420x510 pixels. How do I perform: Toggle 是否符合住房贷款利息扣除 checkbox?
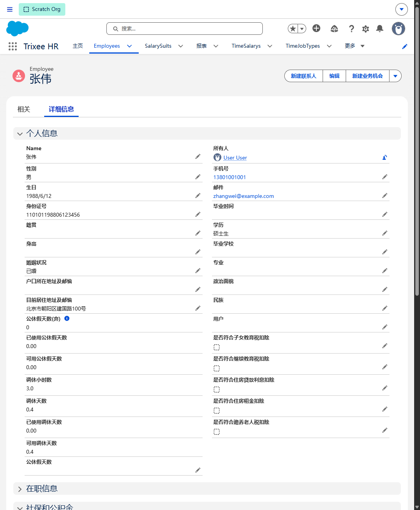(217, 390)
